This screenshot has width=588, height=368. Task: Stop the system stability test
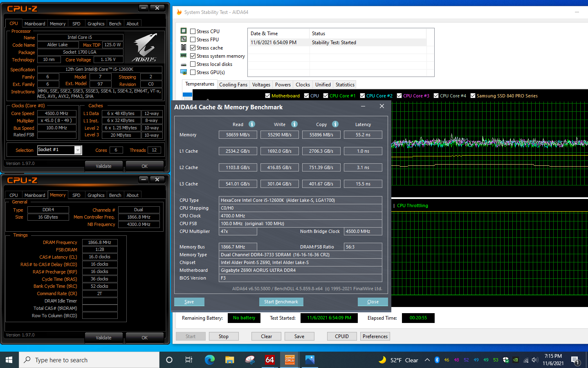coord(224,336)
